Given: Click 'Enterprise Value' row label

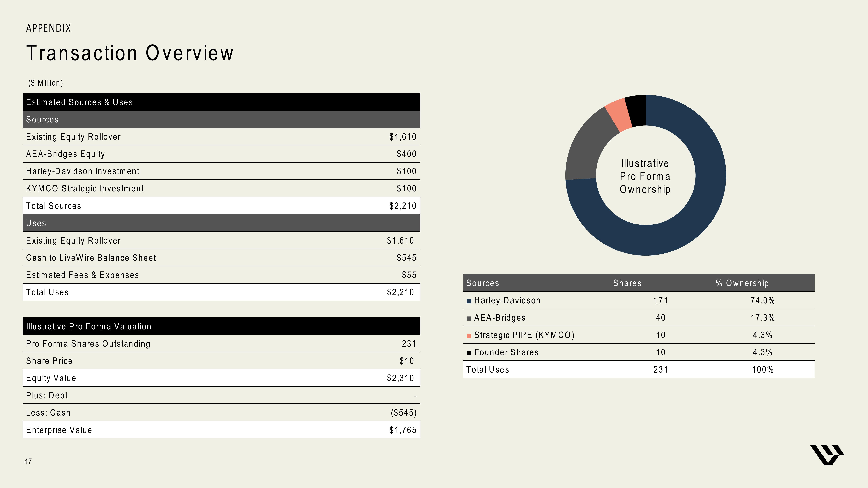Looking at the screenshot, I should tap(59, 430).
